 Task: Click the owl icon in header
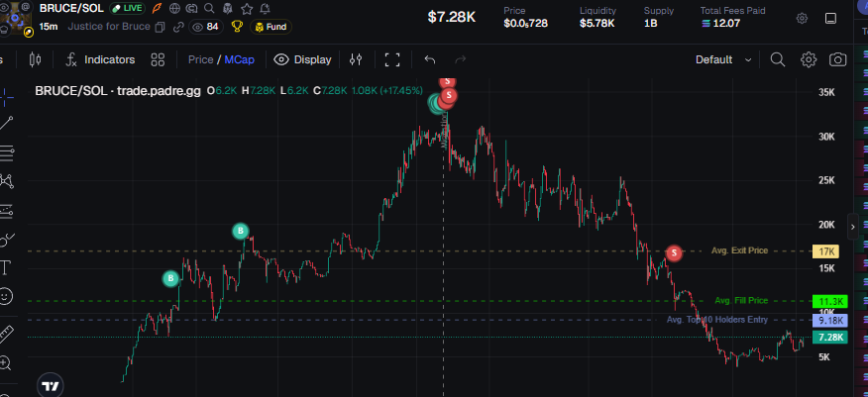(227, 8)
